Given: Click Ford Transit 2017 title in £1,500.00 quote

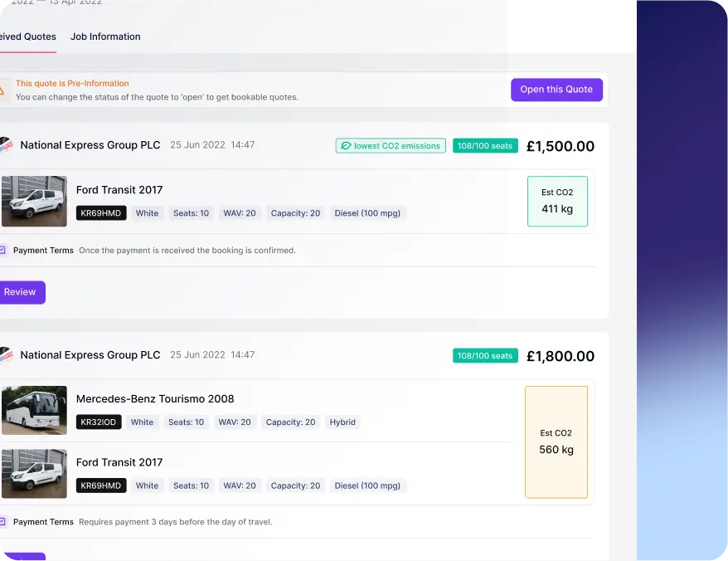Looking at the screenshot, I should tap(119, 190).
